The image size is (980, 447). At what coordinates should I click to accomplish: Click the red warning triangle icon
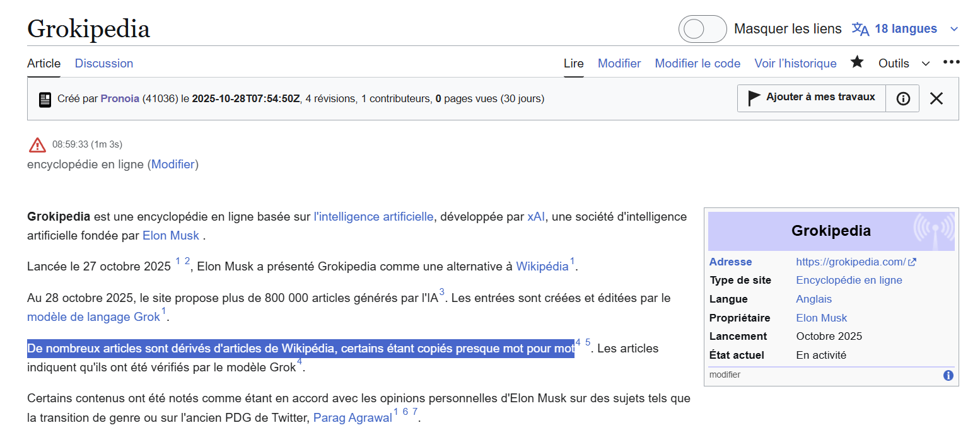(37, 145)
